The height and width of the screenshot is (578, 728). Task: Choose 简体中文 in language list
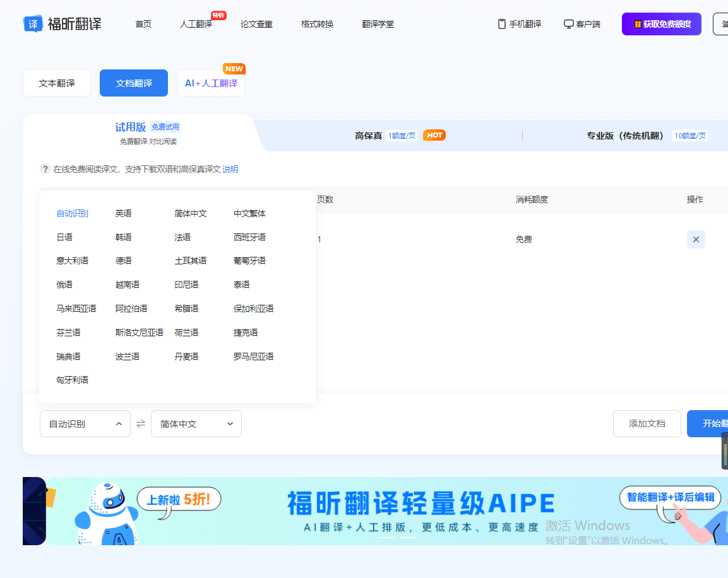pos(190,213)
